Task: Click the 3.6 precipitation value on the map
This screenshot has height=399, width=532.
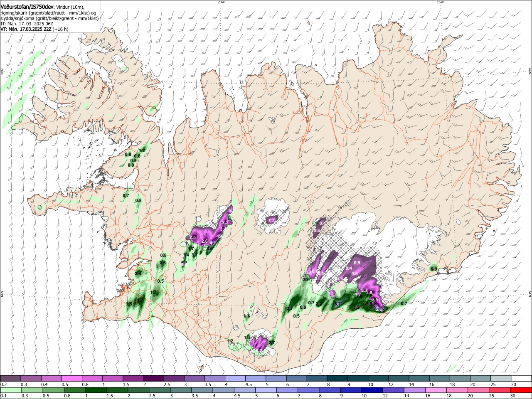Action: 209,249
